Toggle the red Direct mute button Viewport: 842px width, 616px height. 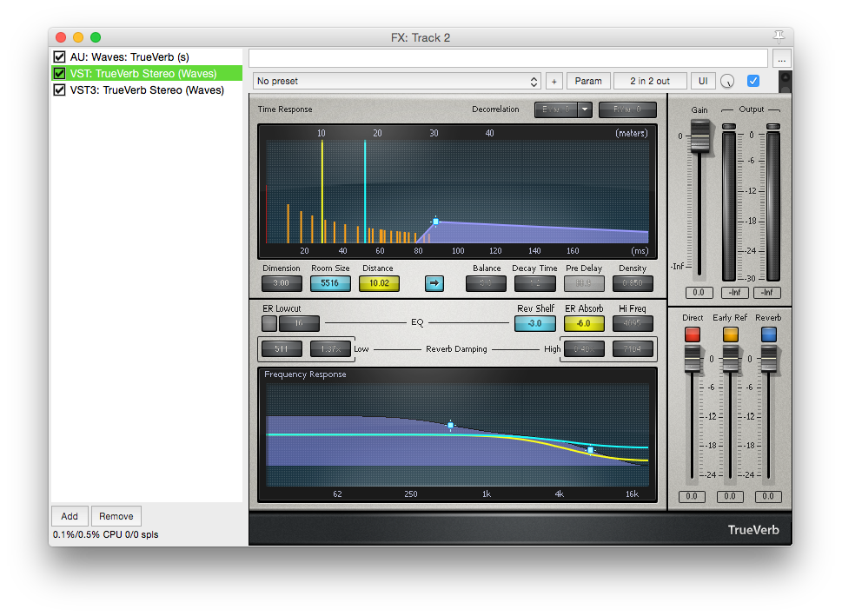pos(693,334)
